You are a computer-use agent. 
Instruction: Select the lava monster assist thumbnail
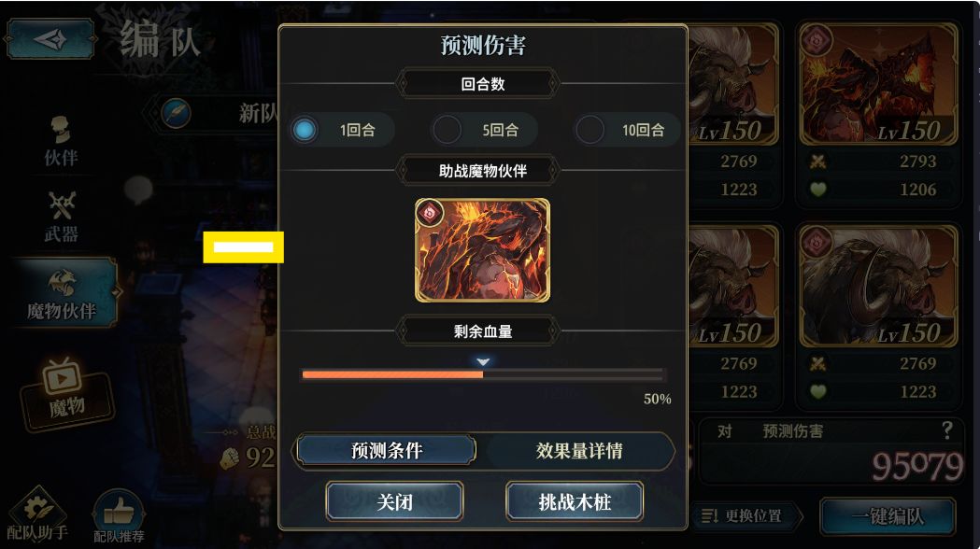point(482,250)
